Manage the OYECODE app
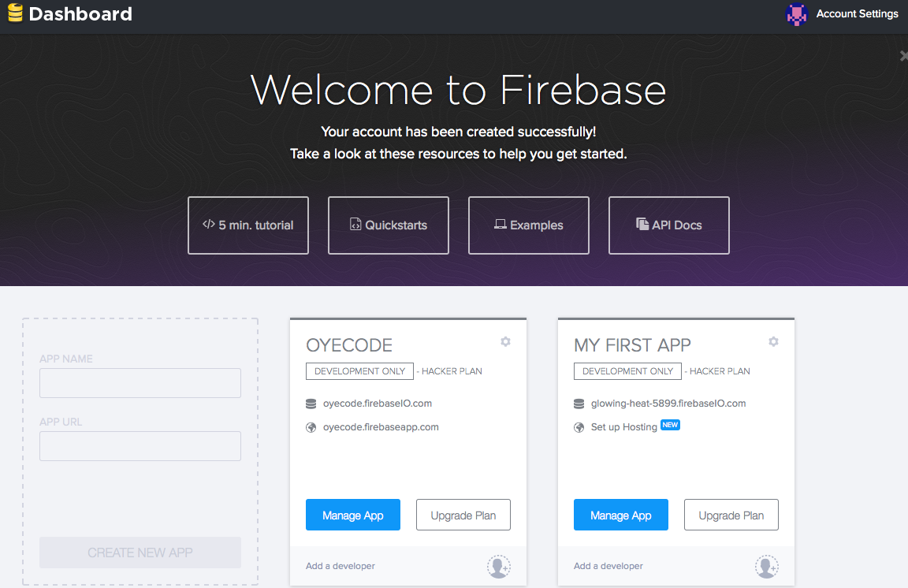The image size is (908, 588). 352,515
